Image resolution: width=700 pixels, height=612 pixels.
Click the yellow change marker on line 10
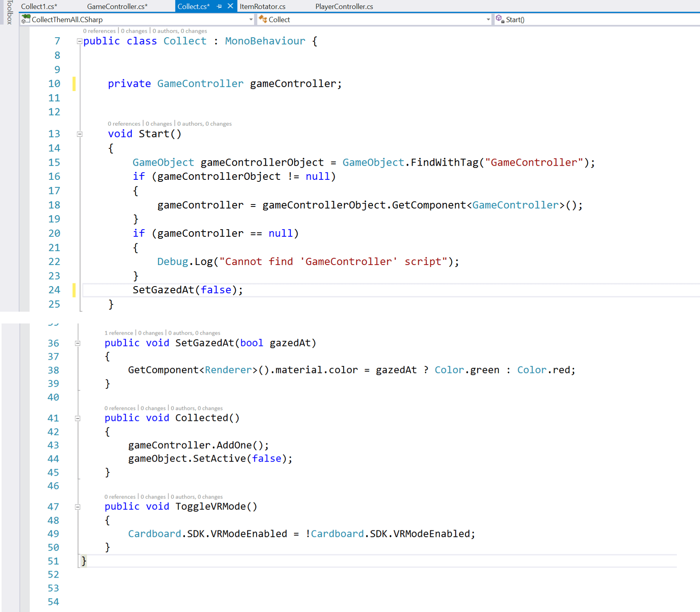[x=74, y=84]
